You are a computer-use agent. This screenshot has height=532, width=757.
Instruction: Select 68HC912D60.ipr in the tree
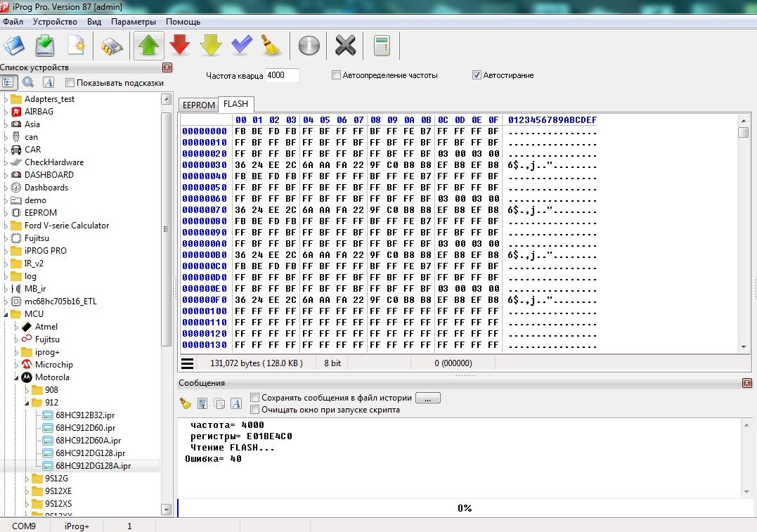tap(86, 428)
